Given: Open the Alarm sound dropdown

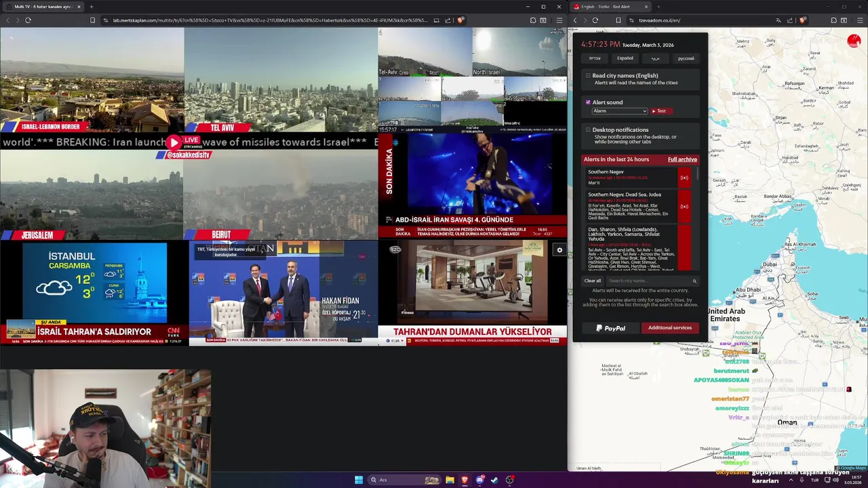Looking at the screenshot, I should click(x=620, y=111).
